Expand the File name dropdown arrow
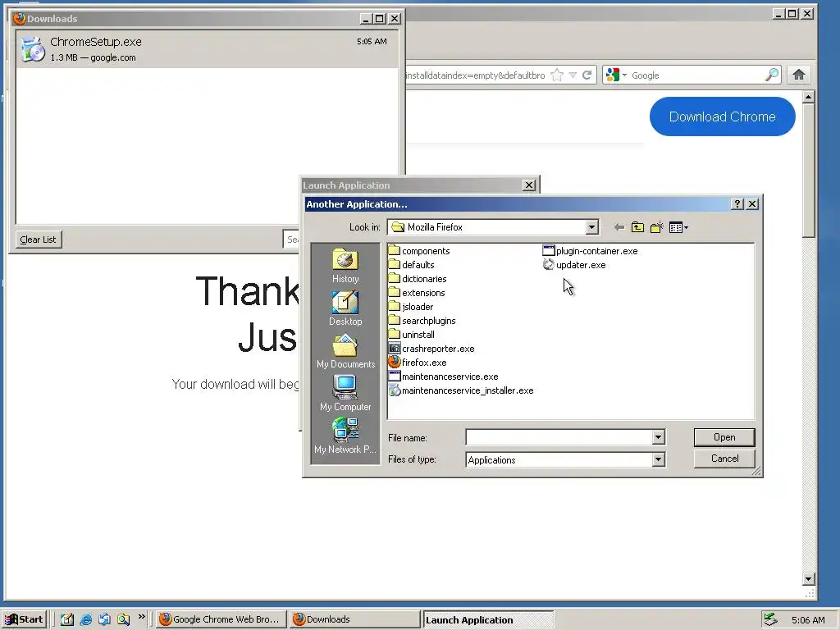The width and height of the screenshot is (840, 630). 659,438
